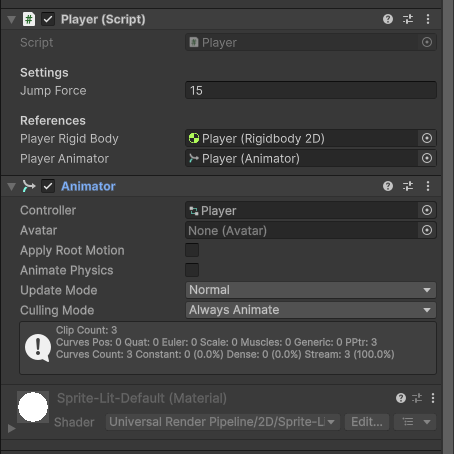
Task: Click the Inspector vertical scrollbar
Action: (448, 227)
